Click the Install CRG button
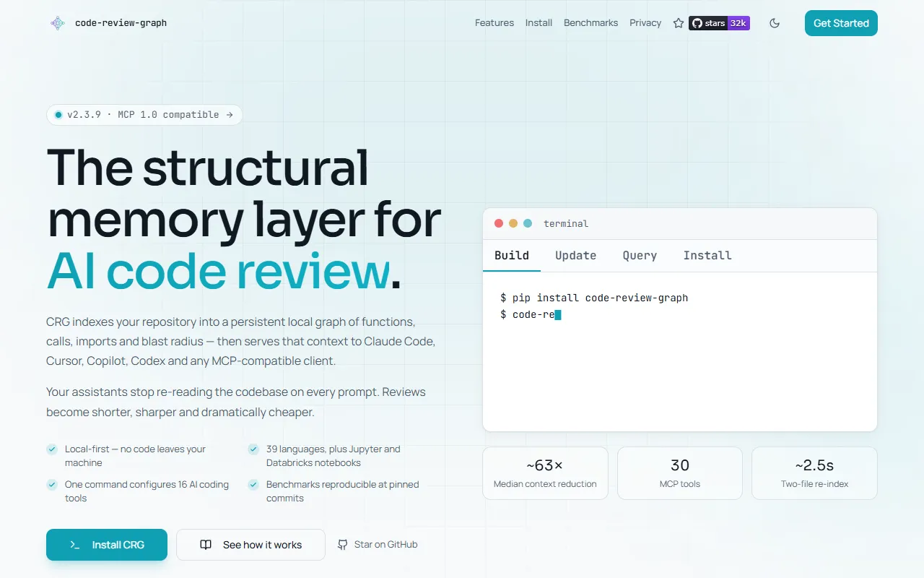Screen dimensions: 924x578 point(107,545)
